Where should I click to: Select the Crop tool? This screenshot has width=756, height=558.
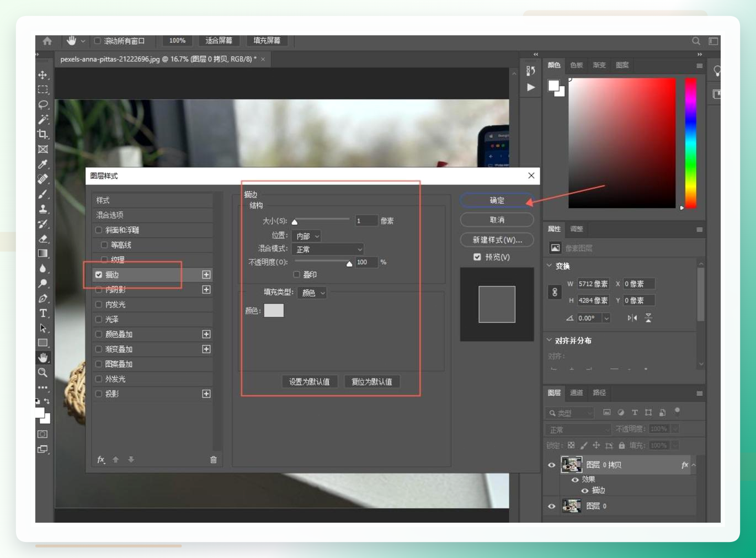42,134
